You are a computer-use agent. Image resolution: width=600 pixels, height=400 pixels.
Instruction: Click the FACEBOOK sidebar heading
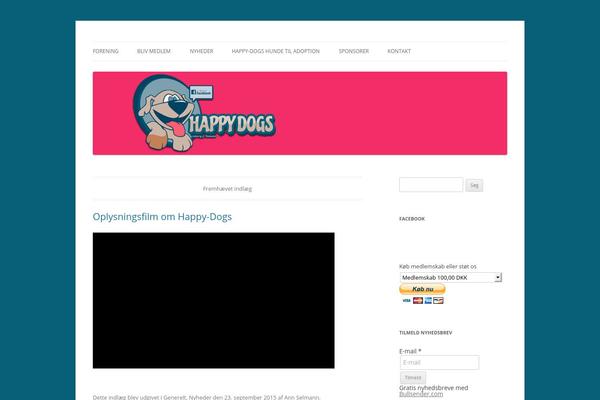tap(412, 219)
